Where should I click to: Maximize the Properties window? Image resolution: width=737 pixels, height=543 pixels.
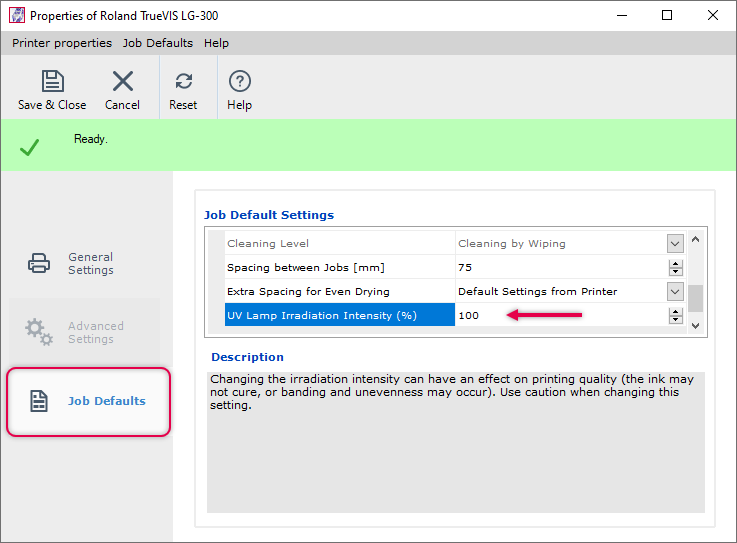click(666, 15)
